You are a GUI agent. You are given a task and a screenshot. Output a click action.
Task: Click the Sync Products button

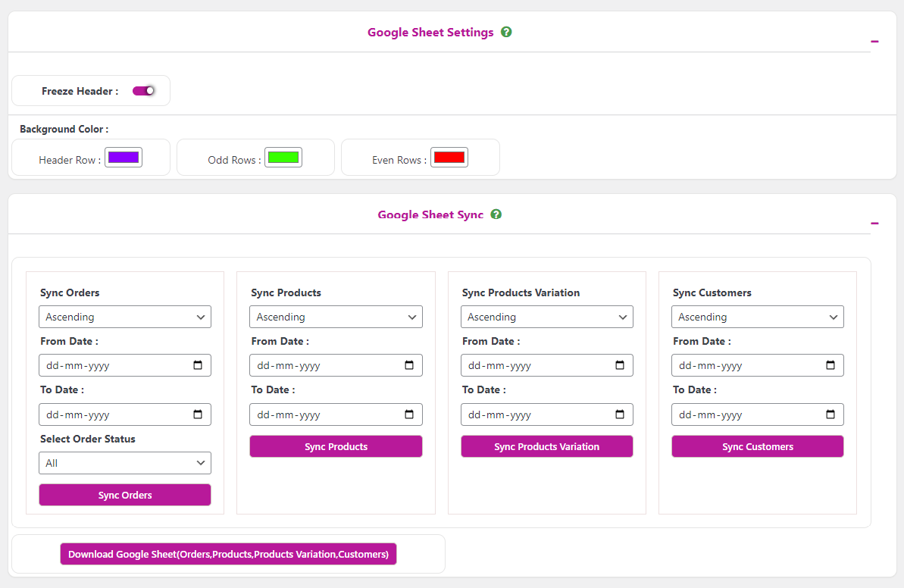pyautogui.click(x=336, y=447)
